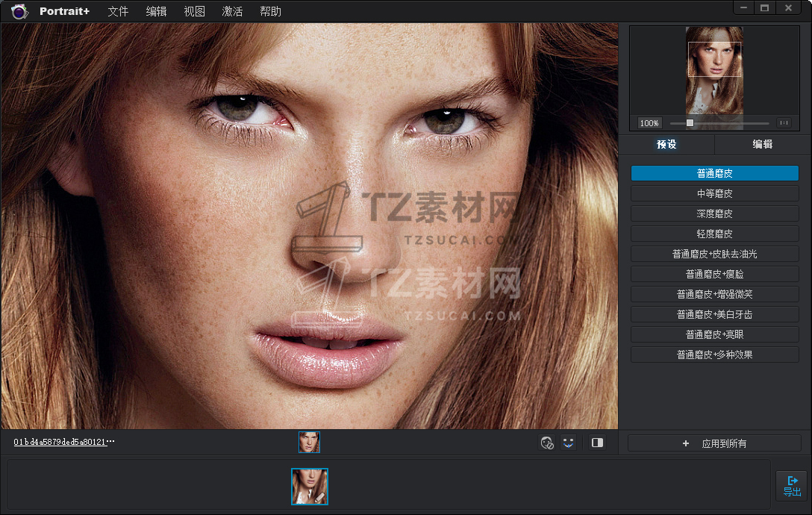Click the 应用到所有 button

714,443
